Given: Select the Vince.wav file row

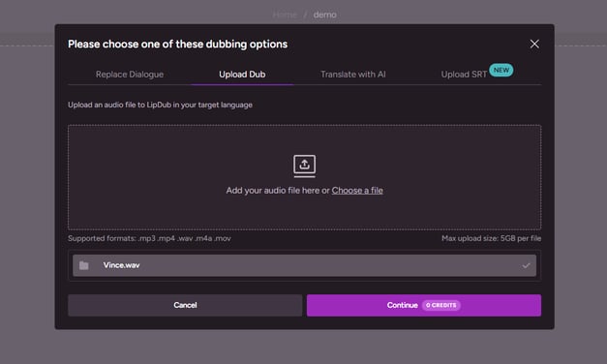Looking at the screenshot, I should point(304,265).
